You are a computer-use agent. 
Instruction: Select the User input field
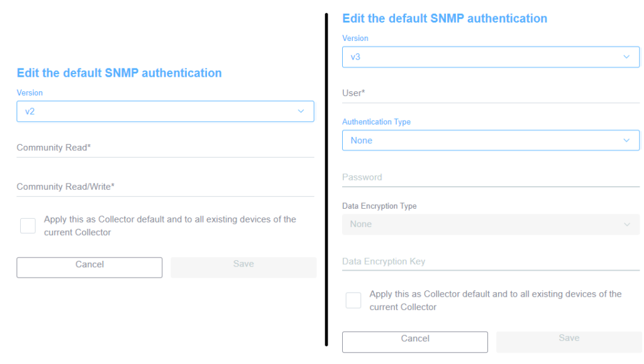(491, 93)
